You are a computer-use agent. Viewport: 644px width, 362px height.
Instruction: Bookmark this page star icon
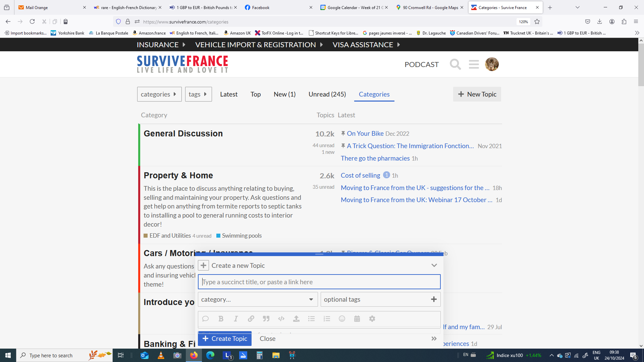tap(537, 21)
